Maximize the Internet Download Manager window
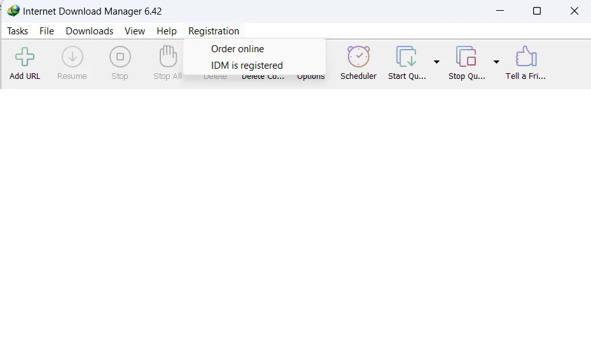 tap(537, 11)
